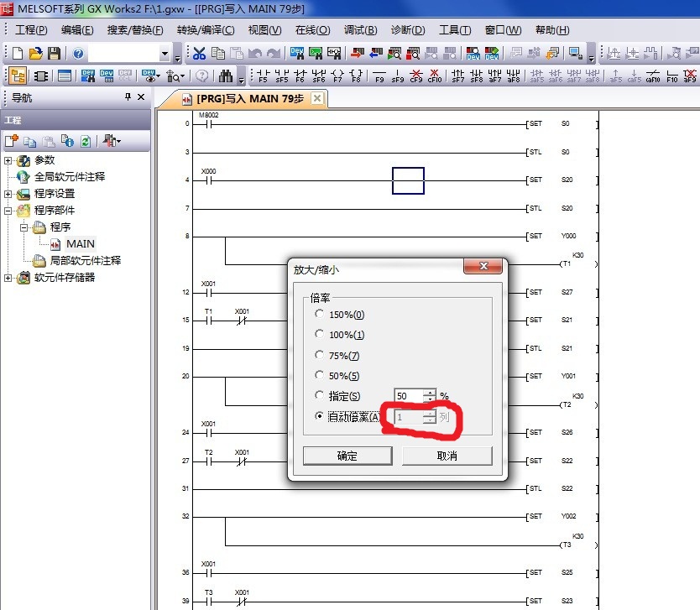Select the 150% zoom radio button
Image resolution: width=700 pixels, height=610 pixels.
point(318,314)
